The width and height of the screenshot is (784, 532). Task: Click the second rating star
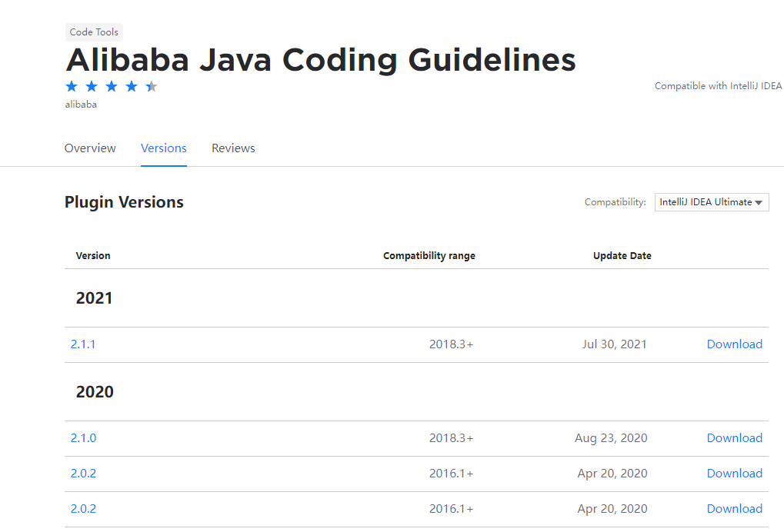tap(92, 86)
